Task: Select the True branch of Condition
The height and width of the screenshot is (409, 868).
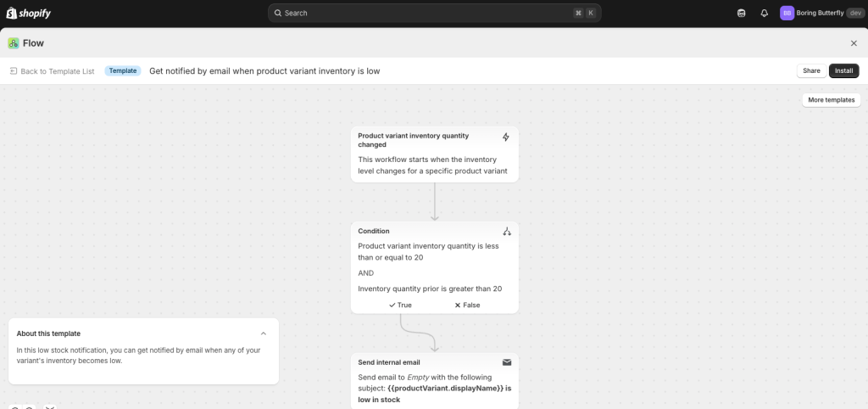Action: [400, 305]
